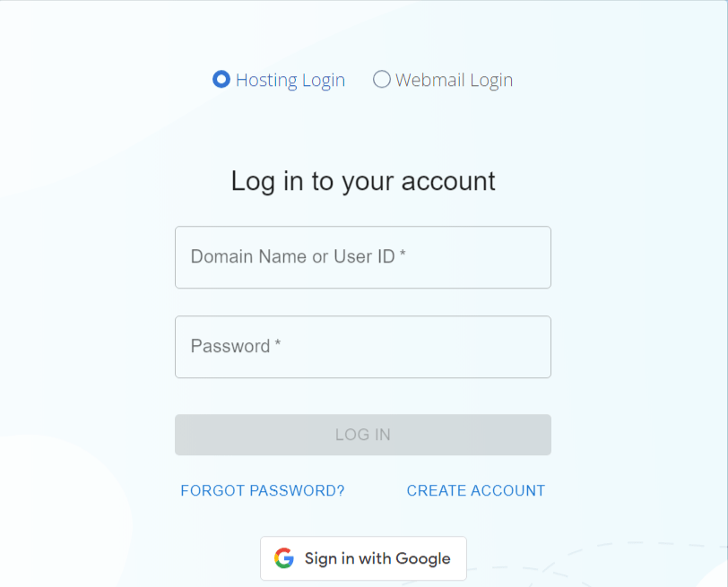
Task: Click inside the Domain Name or User ID field
Action: tap(362, 257)
